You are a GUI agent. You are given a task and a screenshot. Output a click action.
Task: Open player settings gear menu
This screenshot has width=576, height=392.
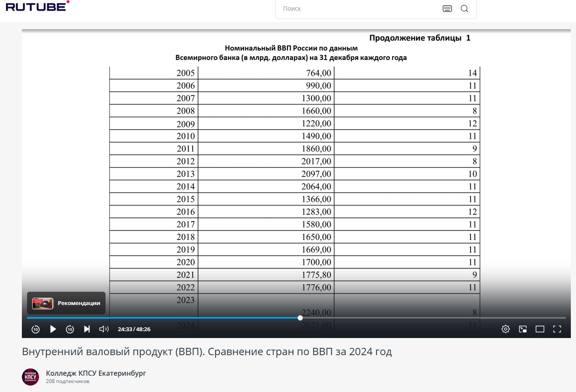point(506,329)
